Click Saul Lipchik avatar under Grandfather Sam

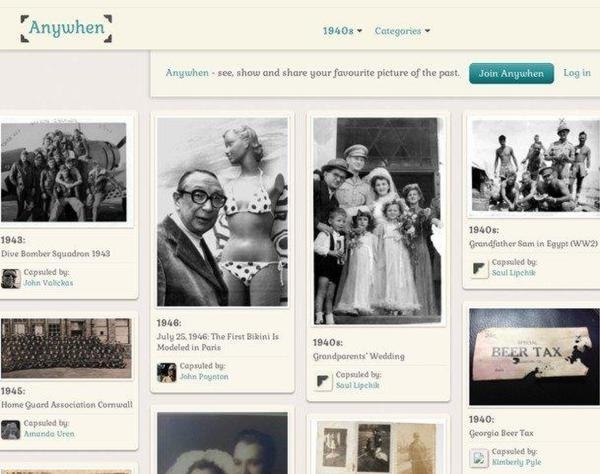(x=479, y=268)
